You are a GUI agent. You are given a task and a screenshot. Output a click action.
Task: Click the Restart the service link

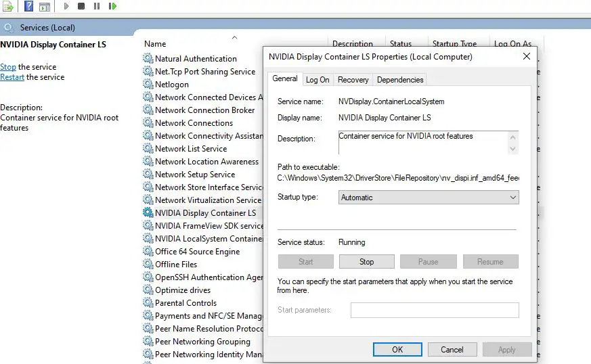tap(12, 77)
